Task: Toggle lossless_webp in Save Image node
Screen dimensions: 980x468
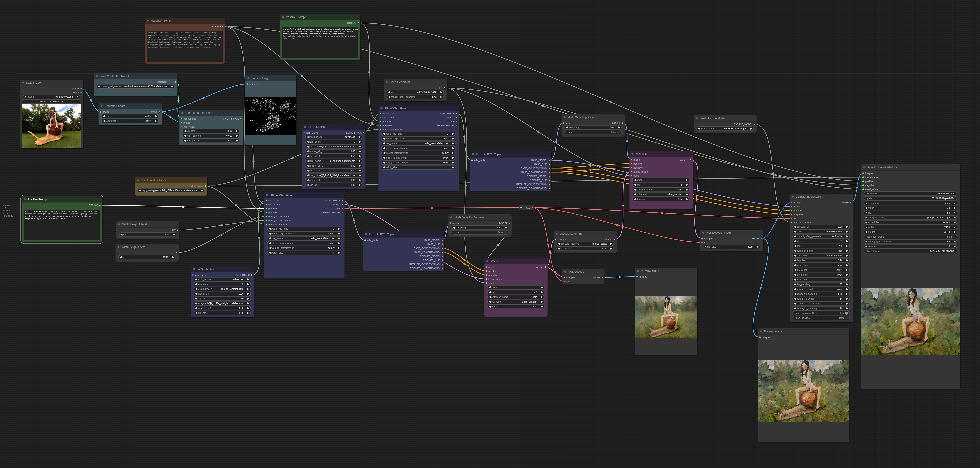Action: click(954, 237)
